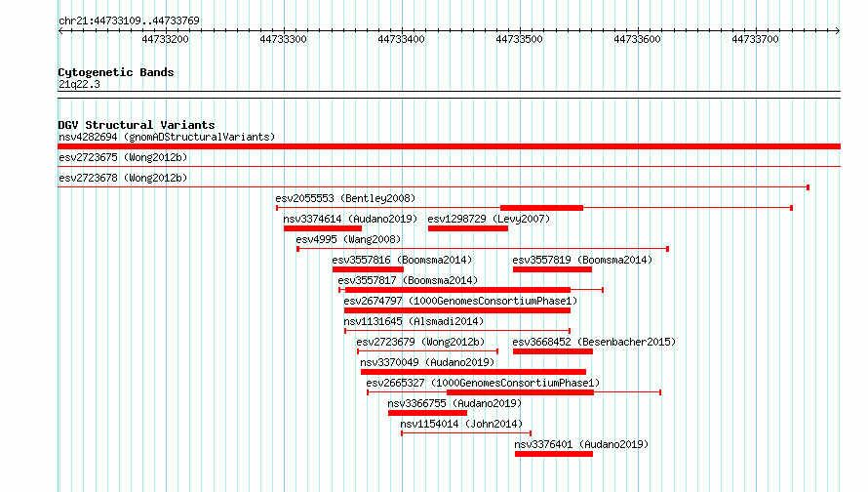Select the red bar under esv3557816
868x492 pixels.
(x=368, y=269)
